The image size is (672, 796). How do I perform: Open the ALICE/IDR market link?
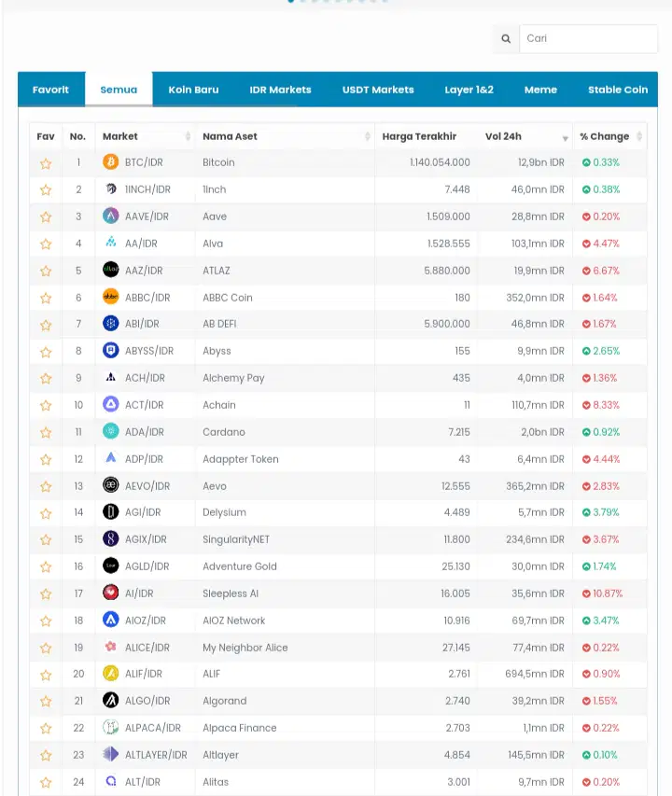pyautogui.click(x=147, y=648)
